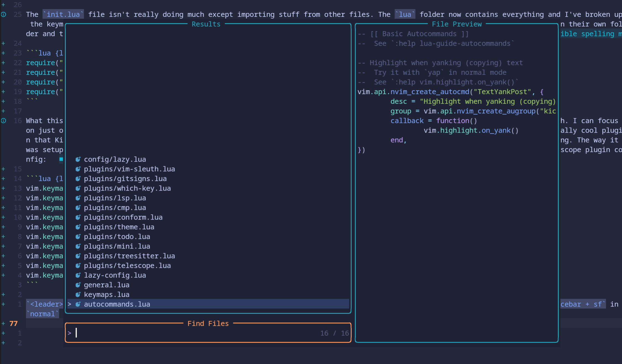The width and height of the screenshot is (622, 364).
Task: Select plugins/gitsigns.lua file name
Action: (125, 179)
